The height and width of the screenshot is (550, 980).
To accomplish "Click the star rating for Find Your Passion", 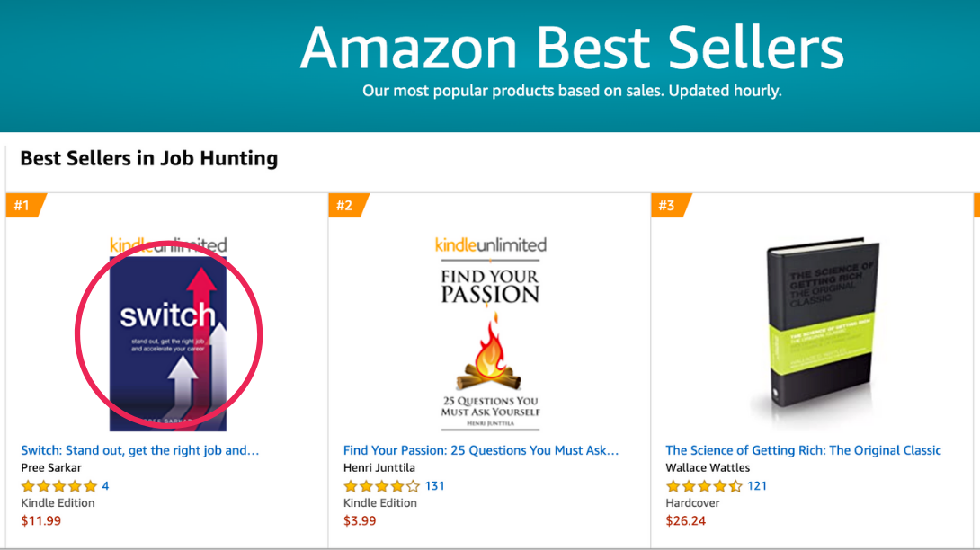I will pyautogui.click(x=381, y=486).
